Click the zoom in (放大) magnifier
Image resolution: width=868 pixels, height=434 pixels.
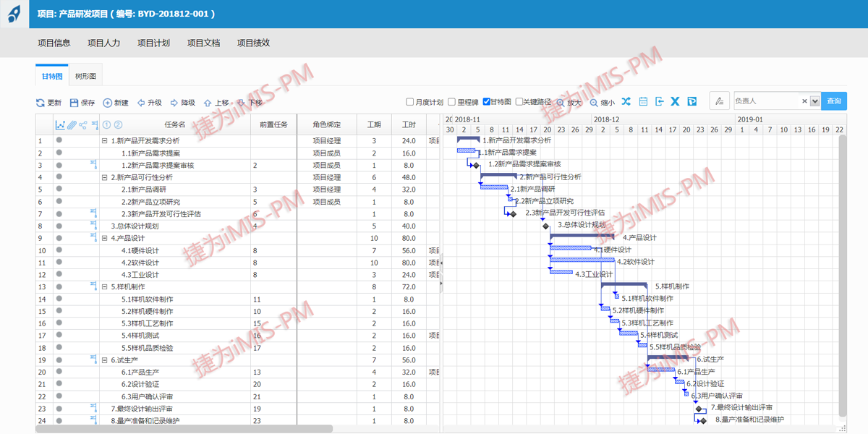560,103
